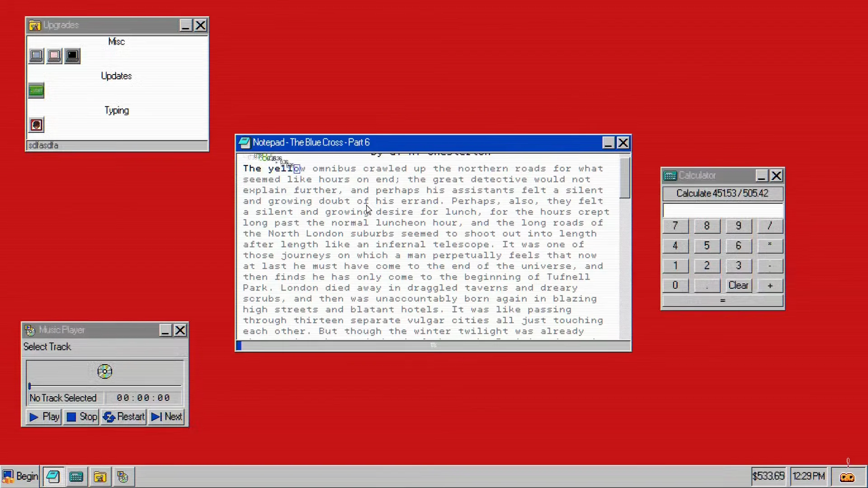Click the calculator equals button
This screenshot has height=488, width=868.
point(722,301)
